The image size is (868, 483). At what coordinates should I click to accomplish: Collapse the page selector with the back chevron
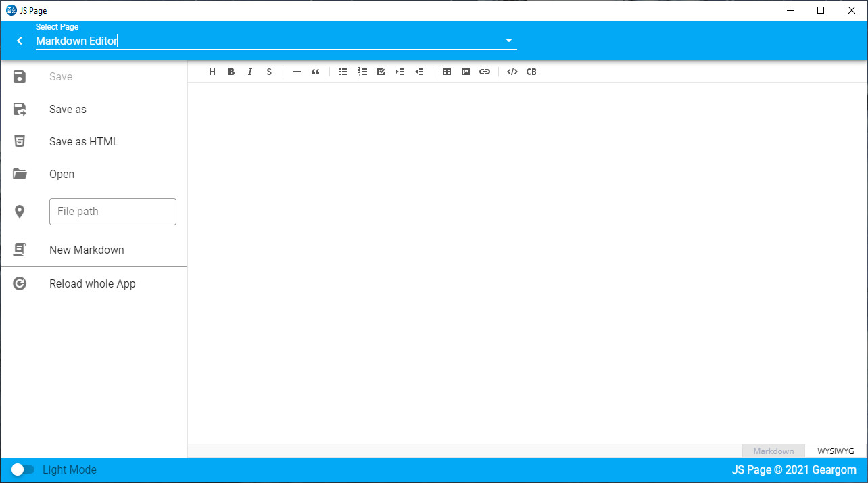19,40
